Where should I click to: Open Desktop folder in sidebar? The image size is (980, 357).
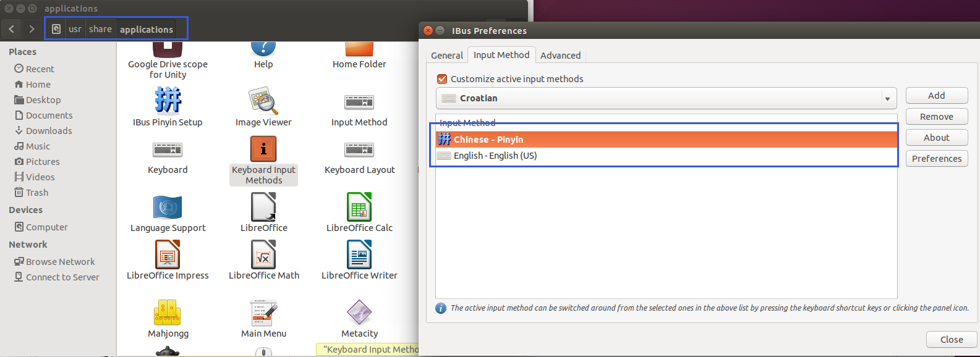[x=43, y=100]
